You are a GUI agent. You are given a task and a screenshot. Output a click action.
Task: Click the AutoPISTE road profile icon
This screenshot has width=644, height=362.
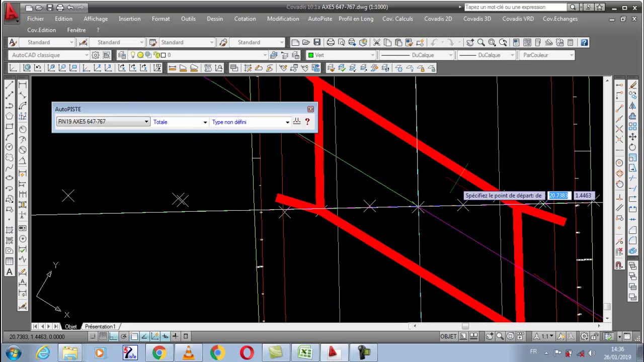pyautogui.click(x=297, y=121)
